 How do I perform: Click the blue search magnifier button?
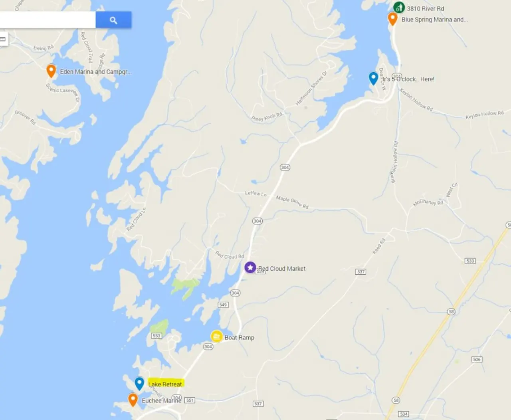coord(113,20)
